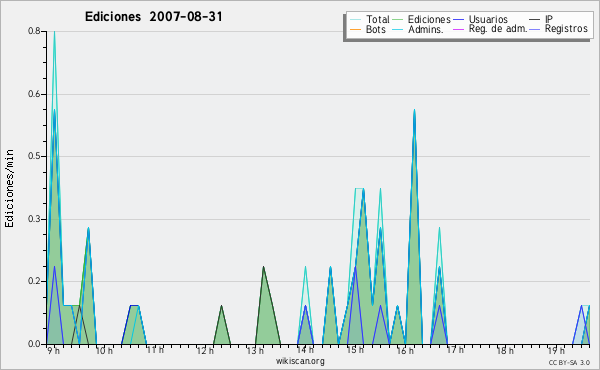Viewport: 600px width, 370px height.
Task: Click the chart title Ediciones 2007-08-31
Action: click(x=153, y=16)
